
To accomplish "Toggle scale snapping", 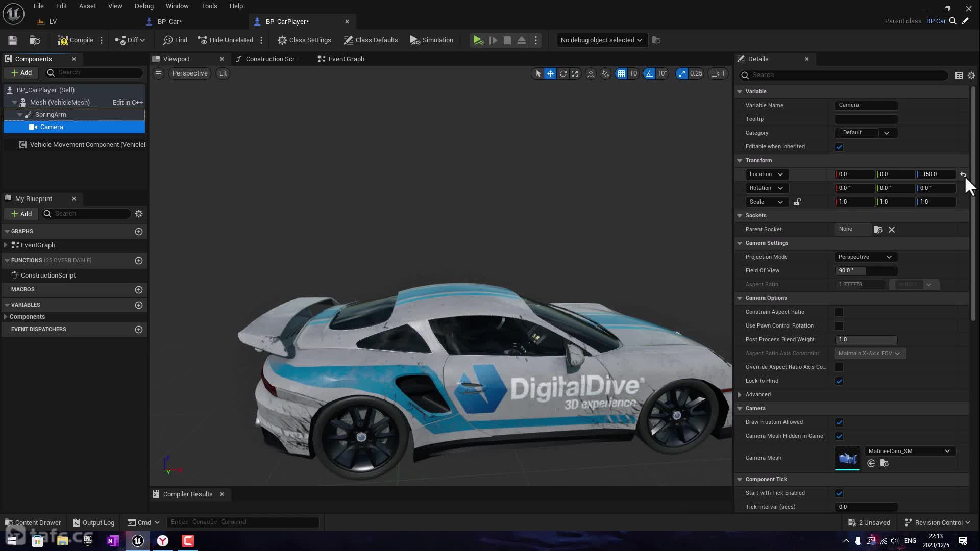I will coord(682,73).
